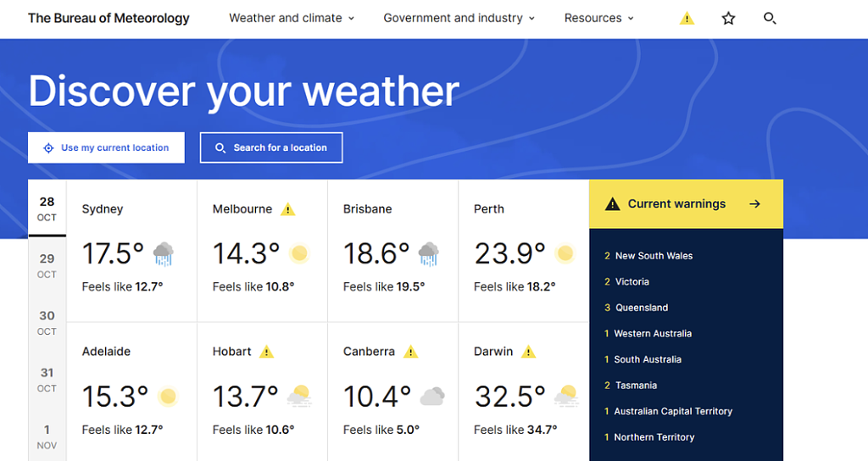Click Brisbane 'Feels like 19.5°' text

[x=384, y=286]
